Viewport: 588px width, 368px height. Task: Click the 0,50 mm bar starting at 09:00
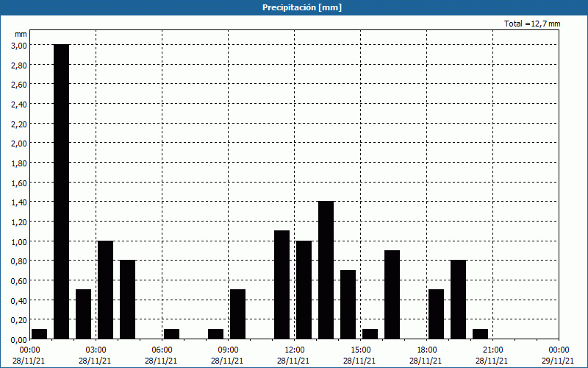click(237, 314)
